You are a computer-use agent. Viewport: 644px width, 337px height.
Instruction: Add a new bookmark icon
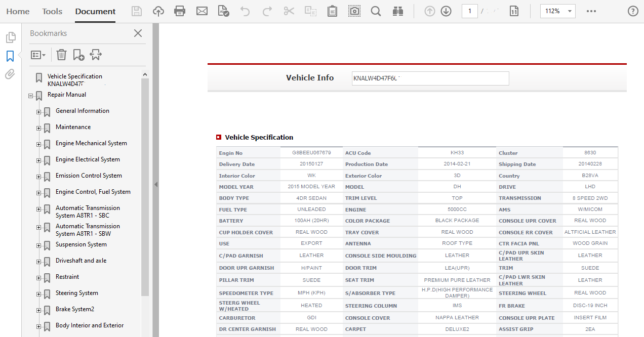pos(78,55)
